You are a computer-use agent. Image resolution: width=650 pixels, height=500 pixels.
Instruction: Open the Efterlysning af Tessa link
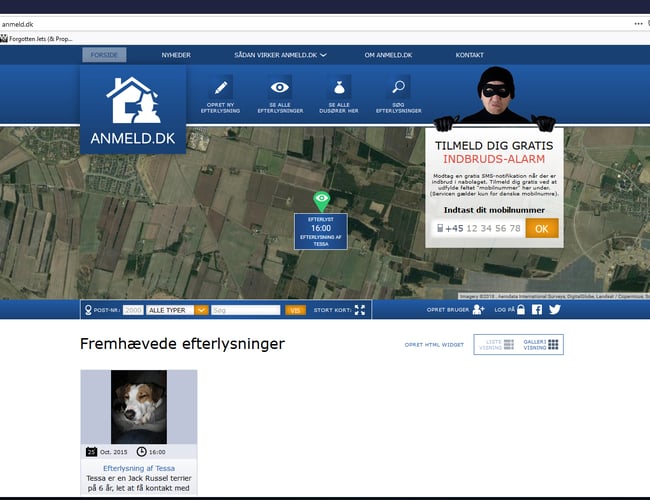pos(139,468)
